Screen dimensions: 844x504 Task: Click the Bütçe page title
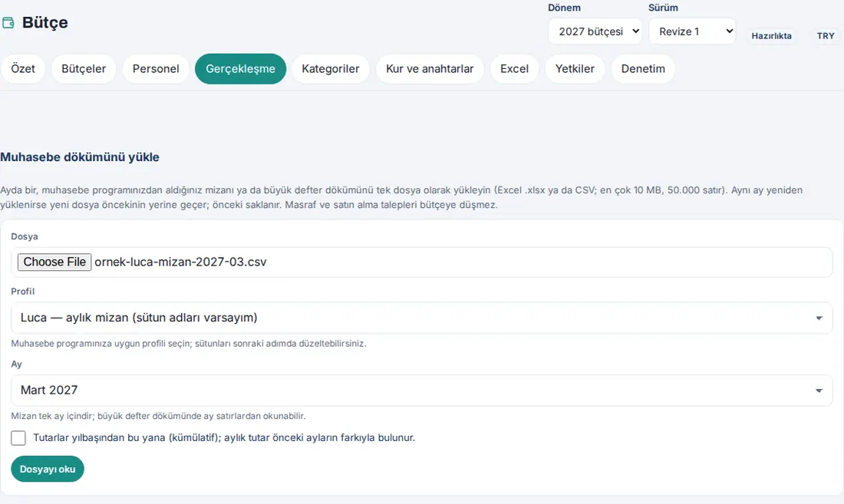[45, 22]
